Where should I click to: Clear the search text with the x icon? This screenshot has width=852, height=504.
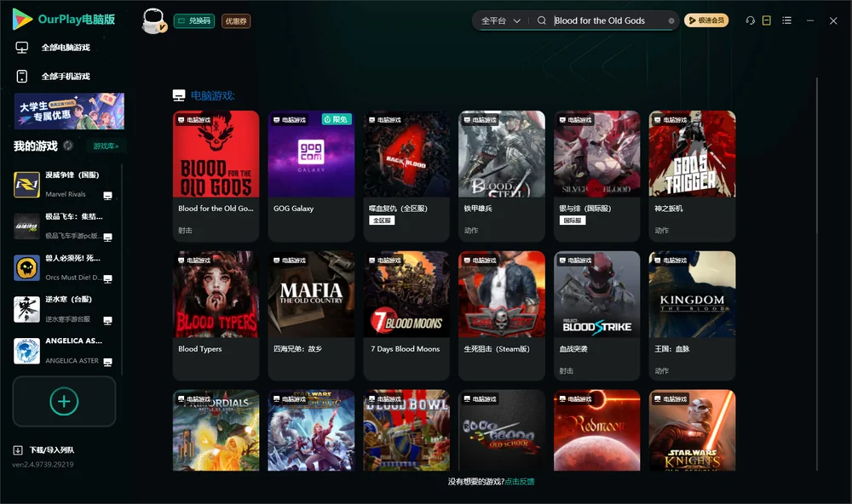pos(671,20)
